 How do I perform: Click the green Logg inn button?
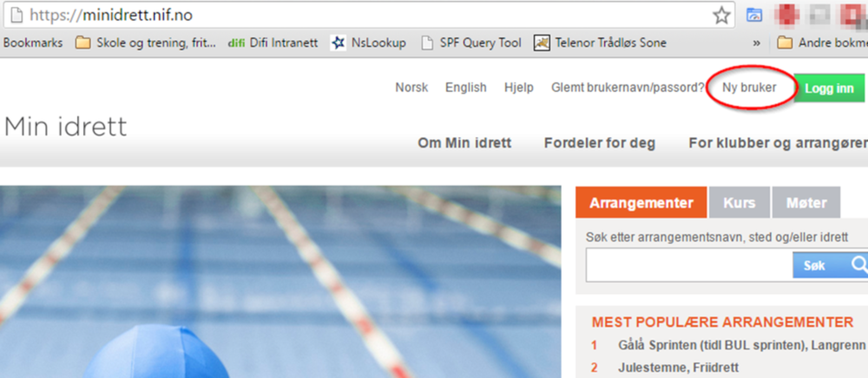point(829,88)
